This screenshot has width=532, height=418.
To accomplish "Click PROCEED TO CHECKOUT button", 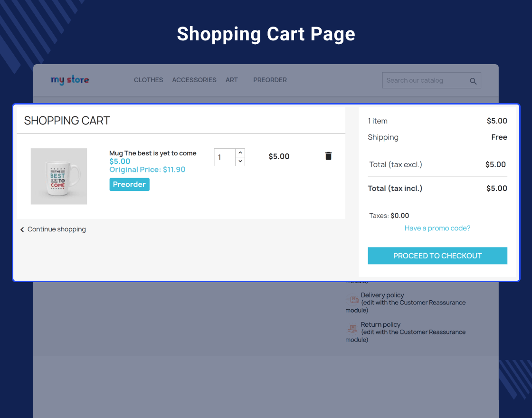I will (437, 256).
